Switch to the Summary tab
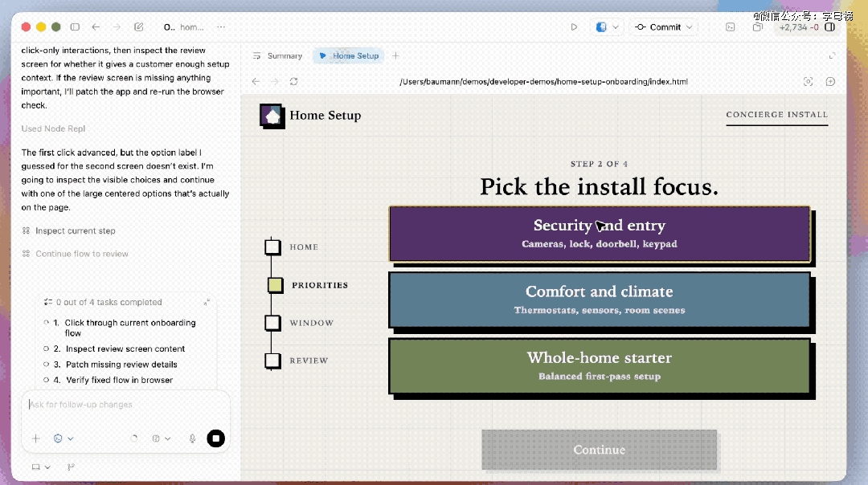Screen dimensions: 868x485 click(x=277, y=55)
